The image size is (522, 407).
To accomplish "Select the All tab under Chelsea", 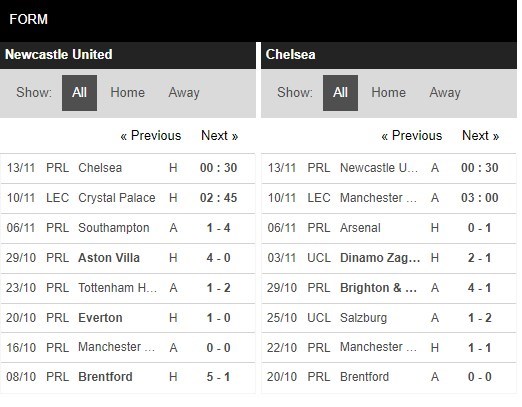I will click(x=340, y=93).
